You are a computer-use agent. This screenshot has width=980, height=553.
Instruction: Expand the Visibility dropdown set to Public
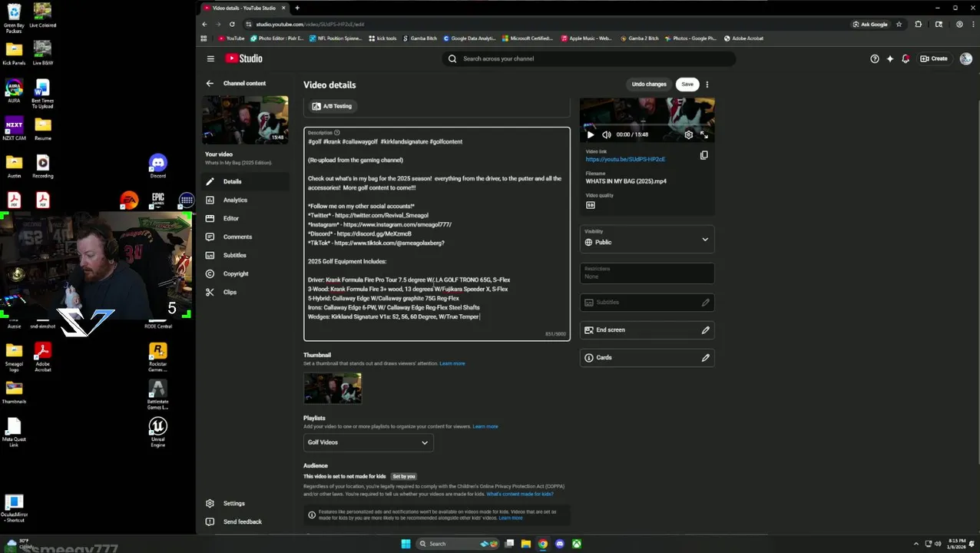point(647,239)
